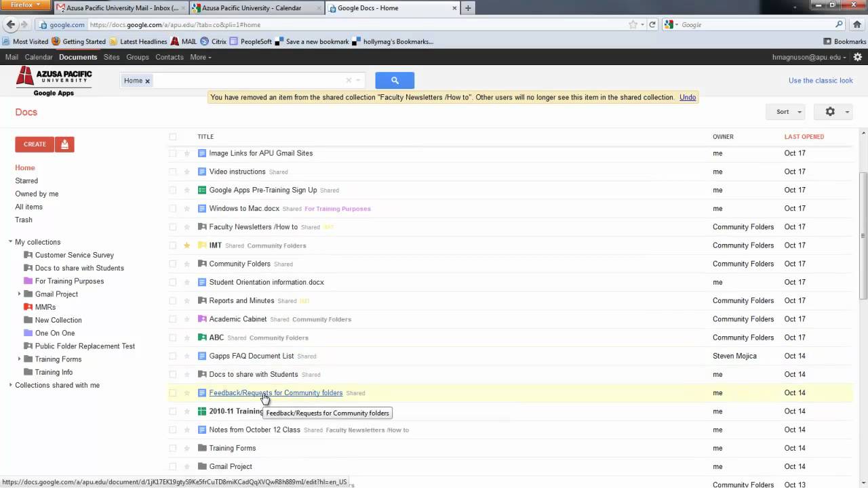Click the green ABC collection icon
Screen dimensions: 868x488
pyautogui.click(x=202, y=338)
